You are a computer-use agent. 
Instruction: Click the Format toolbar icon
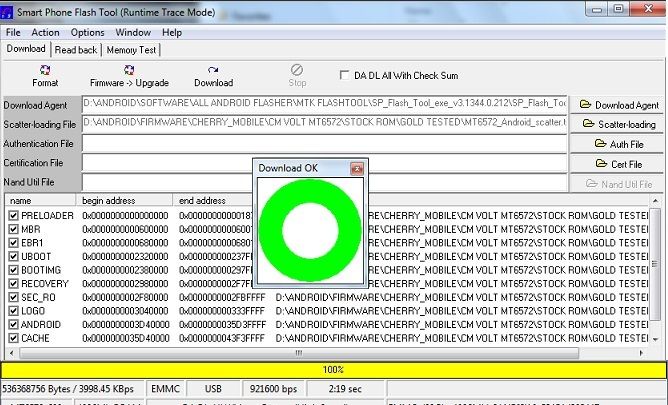(45, 75)
